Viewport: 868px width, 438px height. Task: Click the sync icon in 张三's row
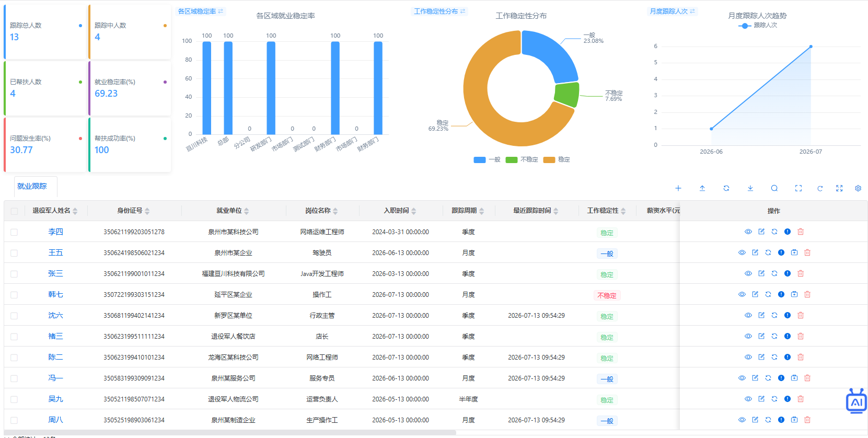pos(774,273)
